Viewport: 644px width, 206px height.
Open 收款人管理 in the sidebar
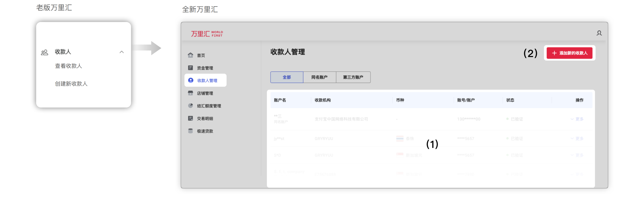pos(206,80)
